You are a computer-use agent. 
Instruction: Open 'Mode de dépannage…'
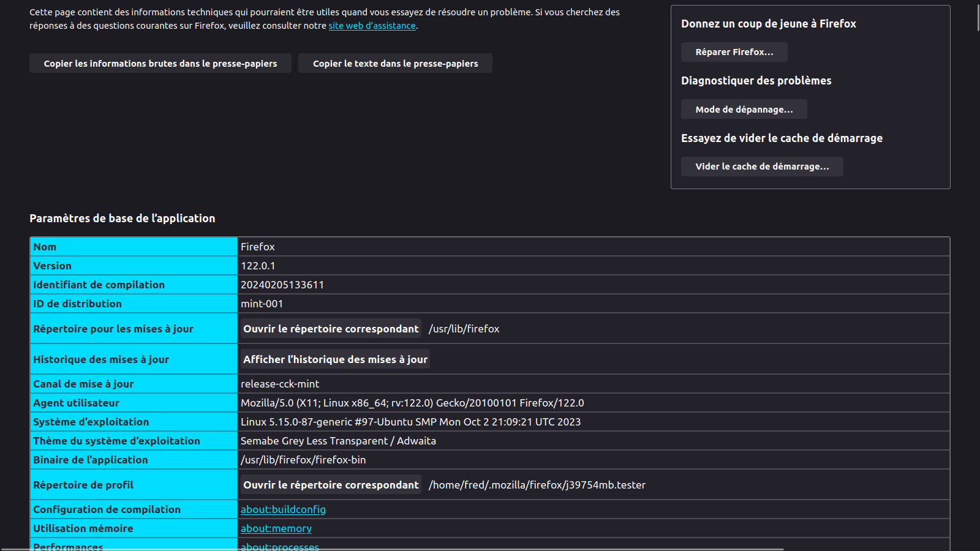744,109
